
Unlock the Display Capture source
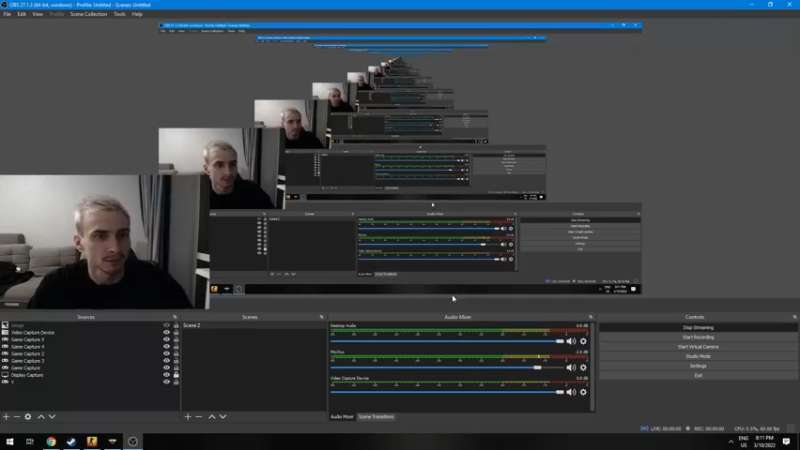176,375
